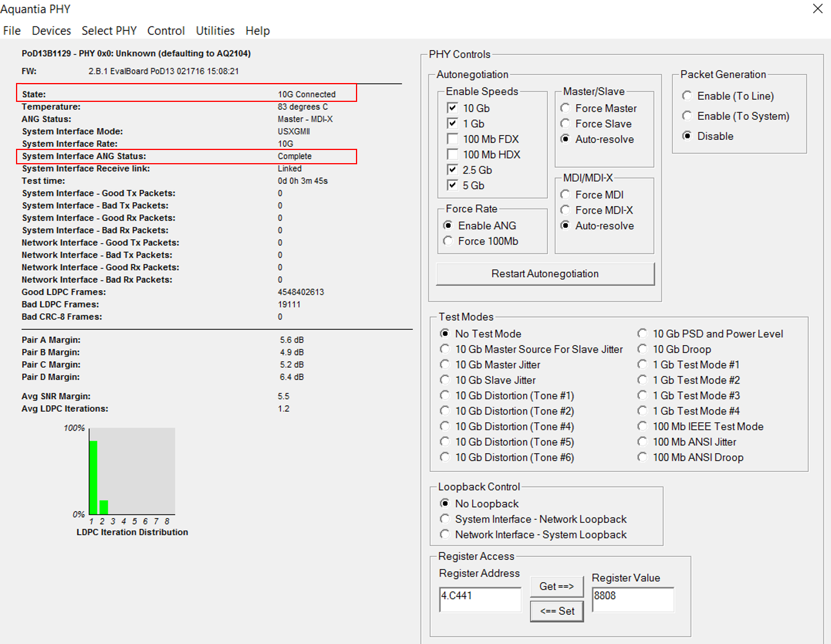Screen dimensions: 831x644
Task: Open the File menu
Action: pos(12,31)
